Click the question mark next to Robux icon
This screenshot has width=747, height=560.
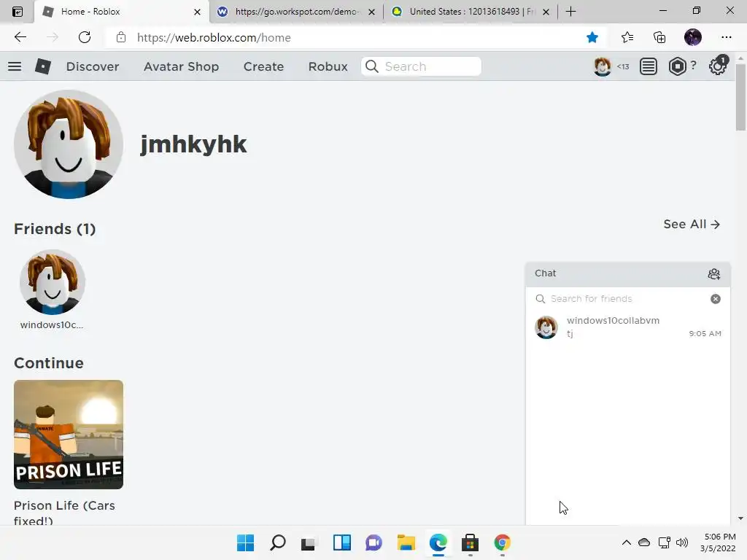tap(694, 65)
